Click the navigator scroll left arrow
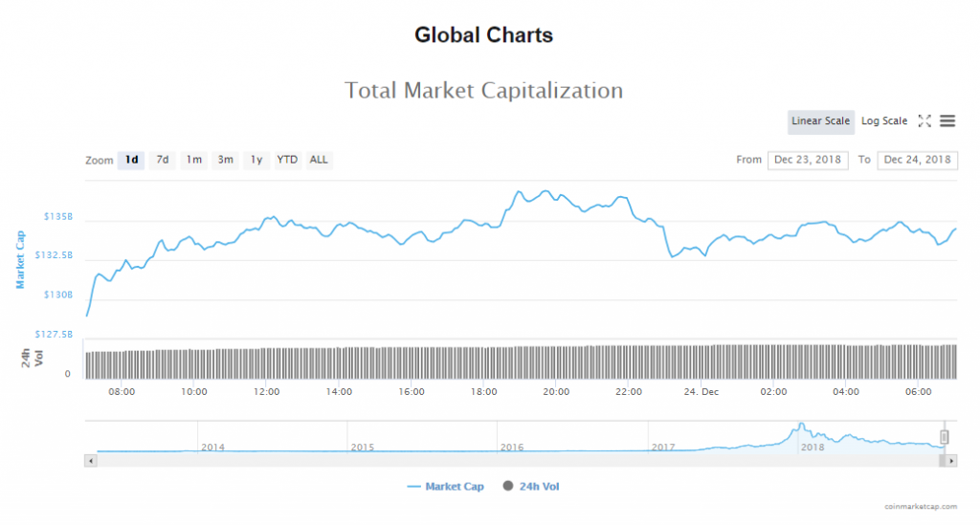980x525 pixels. 91,461
